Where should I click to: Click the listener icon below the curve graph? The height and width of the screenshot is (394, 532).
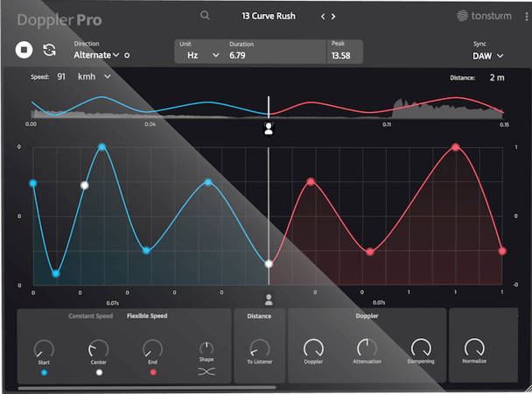point(269,300)
